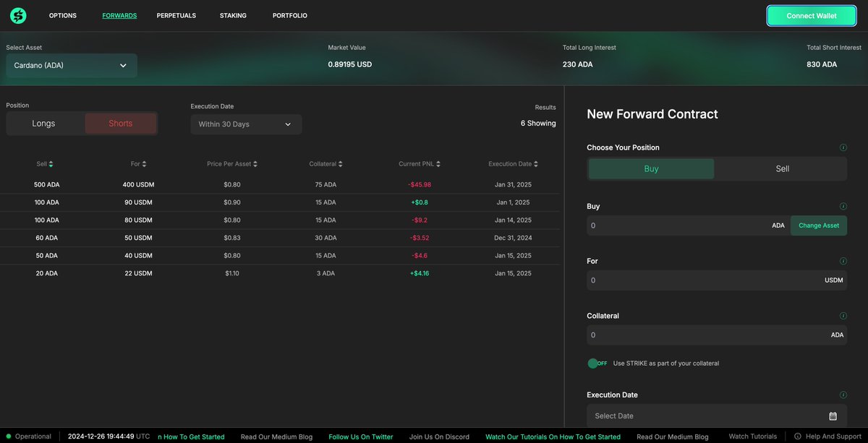Click Help And Support link

click(833, 436)
